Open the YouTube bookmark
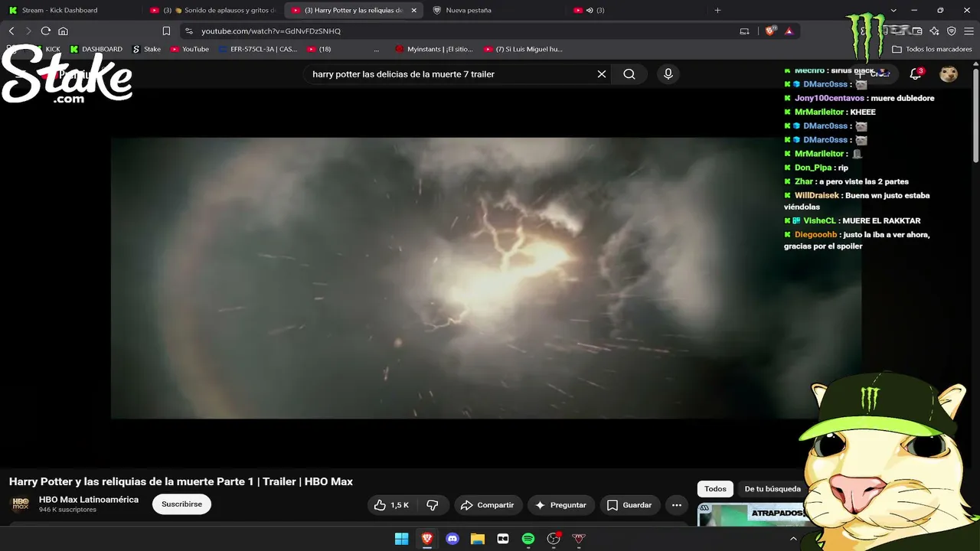980x551 pixels. (x=190, y=49)
